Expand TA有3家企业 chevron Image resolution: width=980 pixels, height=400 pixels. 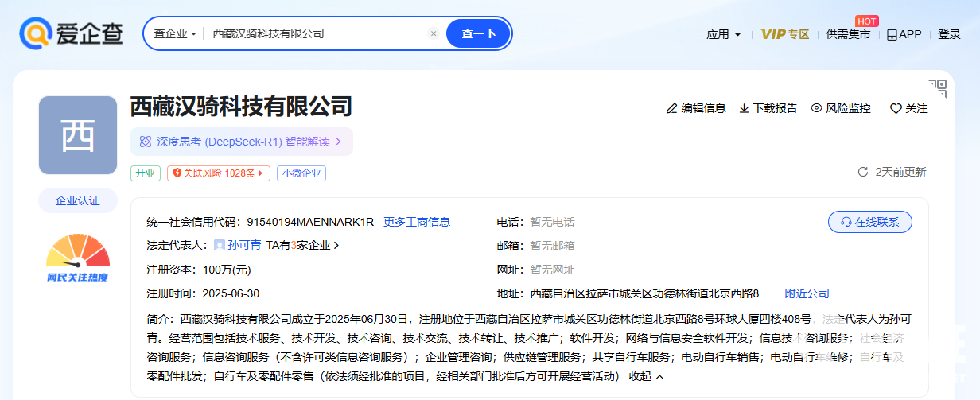[336, 246]
